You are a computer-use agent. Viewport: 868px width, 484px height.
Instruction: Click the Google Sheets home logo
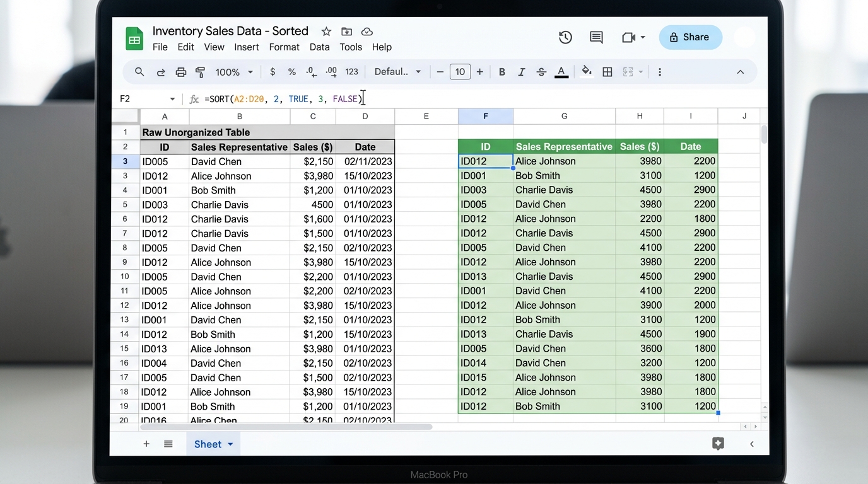pyautogui.click(x=134, y=38)
